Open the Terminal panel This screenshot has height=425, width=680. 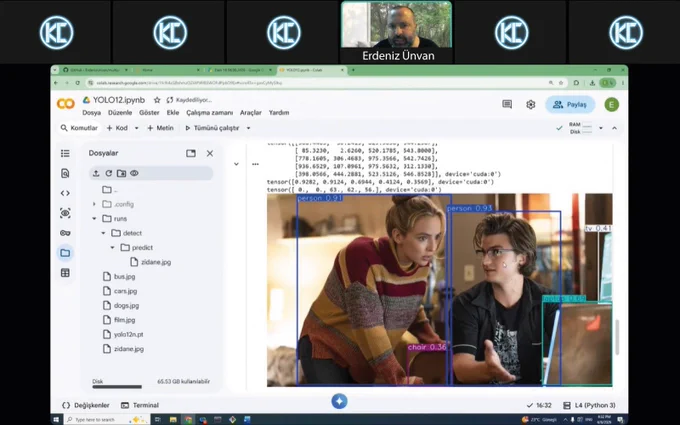click(x=140, y=405)
